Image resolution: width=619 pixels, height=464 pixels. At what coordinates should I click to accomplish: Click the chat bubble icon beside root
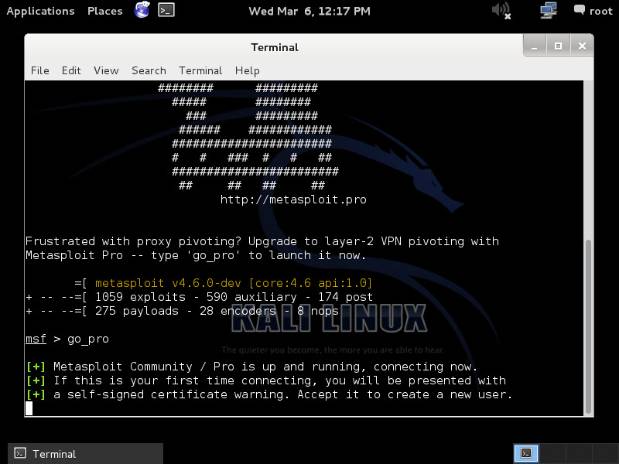[x=578, y=11]
